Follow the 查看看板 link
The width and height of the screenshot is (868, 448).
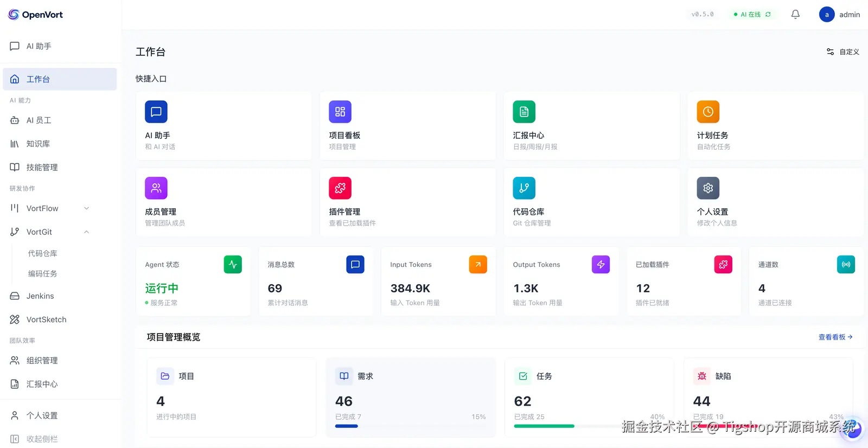835,337
